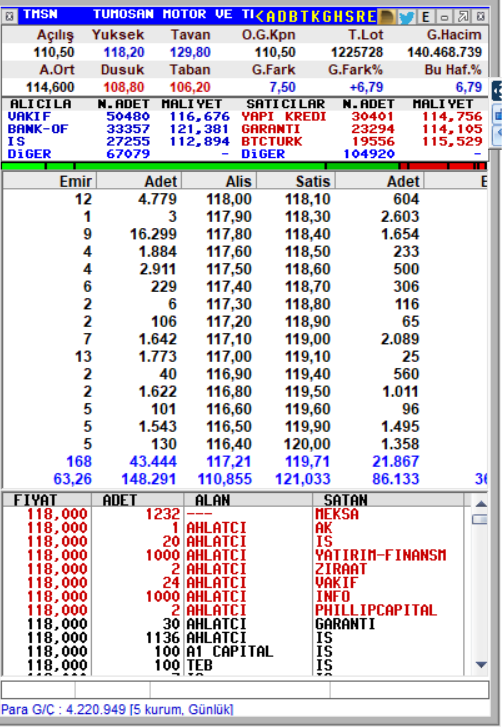Click the A1 CAPITAL buyer entry
The height and width of the screenshot is (727, 502).
point(229,651)
